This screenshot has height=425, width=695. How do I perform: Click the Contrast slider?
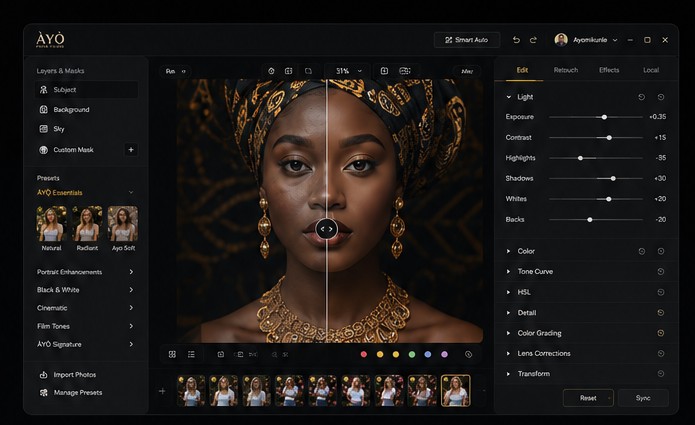pyautogui.click(x=596, y=138)
